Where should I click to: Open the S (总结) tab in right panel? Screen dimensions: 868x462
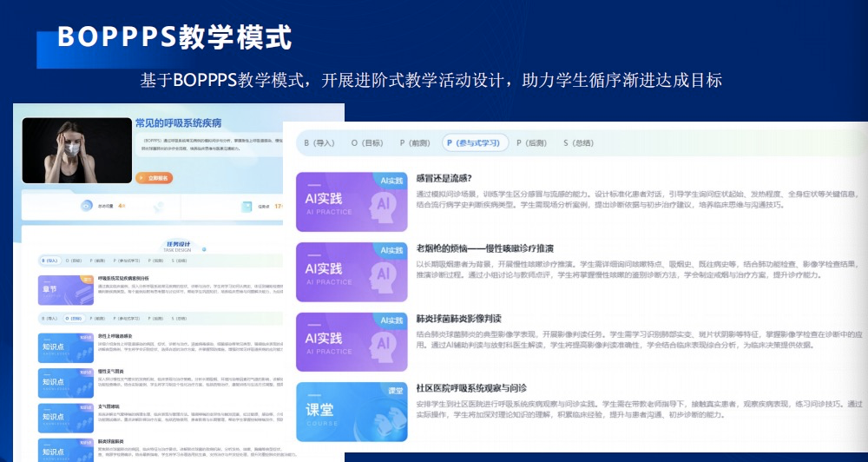point(577,142)
